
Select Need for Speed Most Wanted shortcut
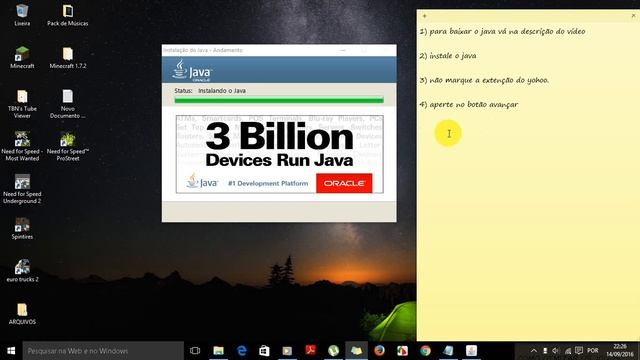pyautogui.click(x=22, y=146)
